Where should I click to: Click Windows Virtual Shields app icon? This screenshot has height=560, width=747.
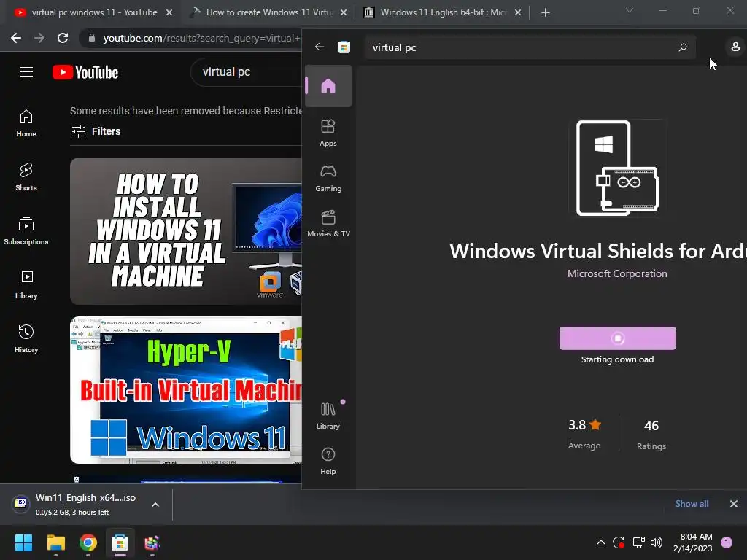coord(617,168)
